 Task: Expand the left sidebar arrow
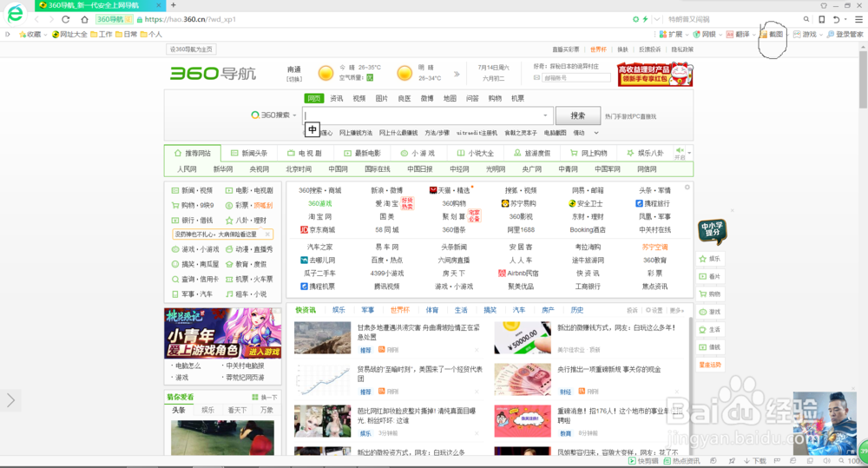[x=10, y=400]
